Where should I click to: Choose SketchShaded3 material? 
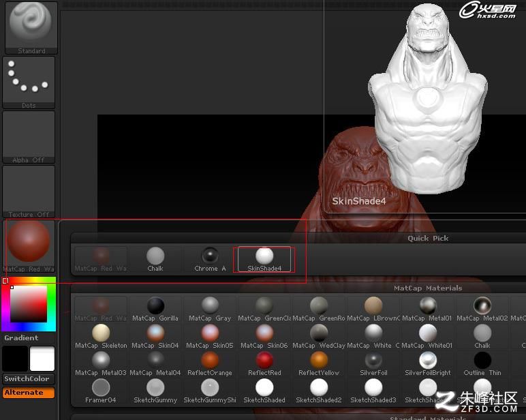click(x=373, y=391)
